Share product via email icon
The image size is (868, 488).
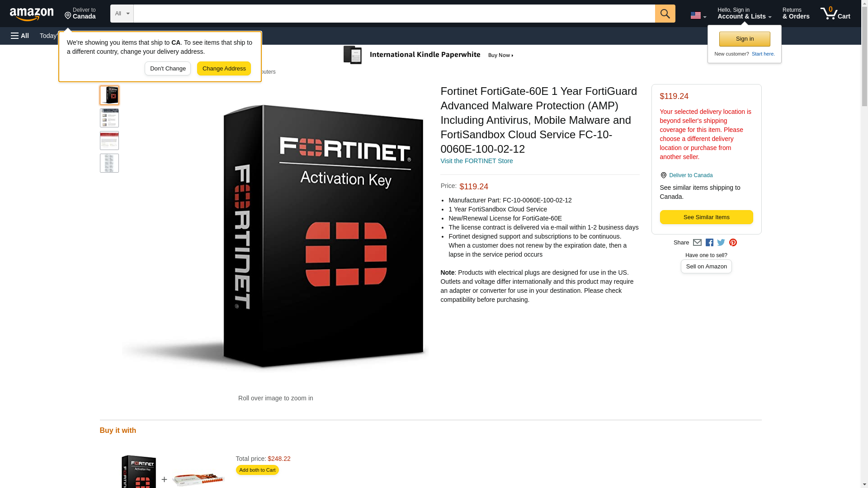point(697,243)
